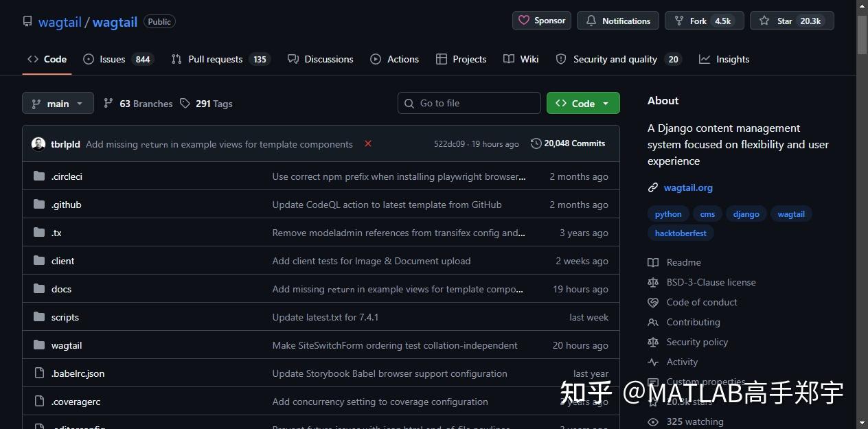Expand the main branch dropdown
868x429 pixels.
(58, 104)
